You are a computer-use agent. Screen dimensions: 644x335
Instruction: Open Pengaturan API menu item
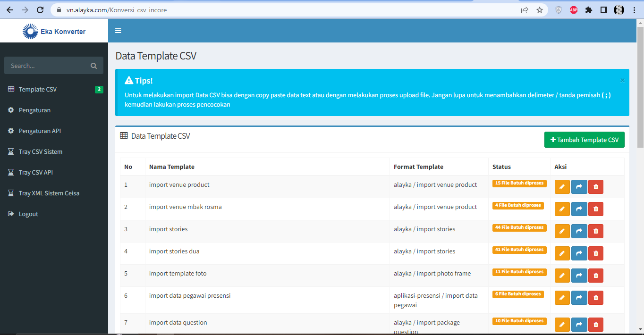(x=54, y=131)
